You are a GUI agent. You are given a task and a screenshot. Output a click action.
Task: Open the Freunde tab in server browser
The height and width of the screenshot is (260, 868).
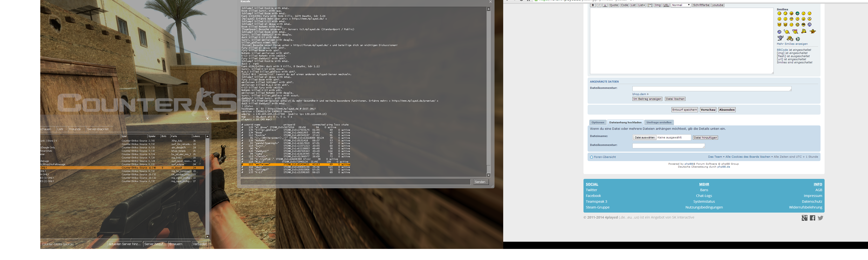point(77,129)
